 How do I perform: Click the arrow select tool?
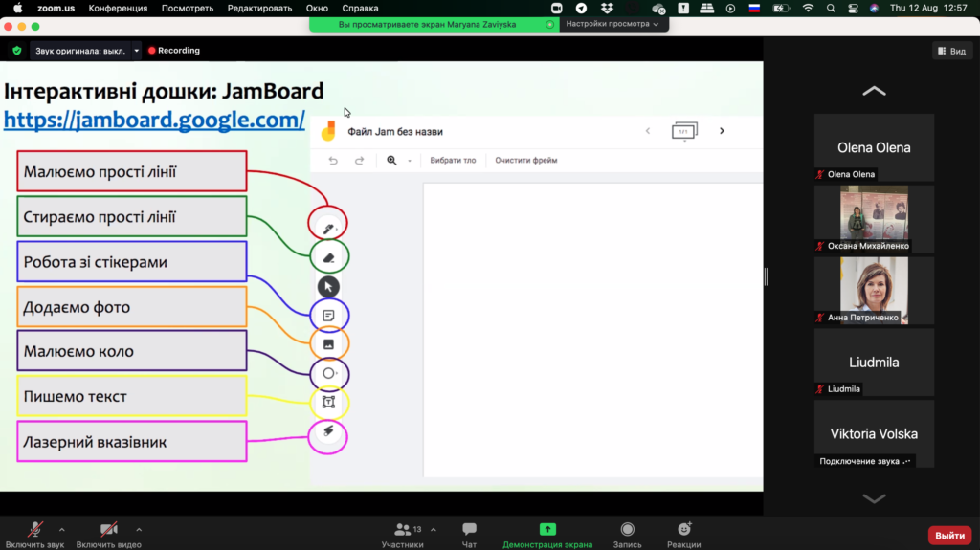click(328, 286)
